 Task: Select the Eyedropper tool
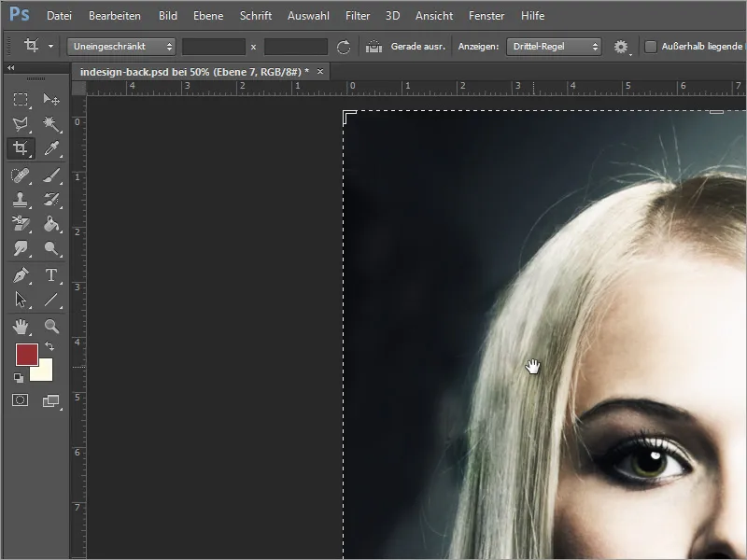51,148
